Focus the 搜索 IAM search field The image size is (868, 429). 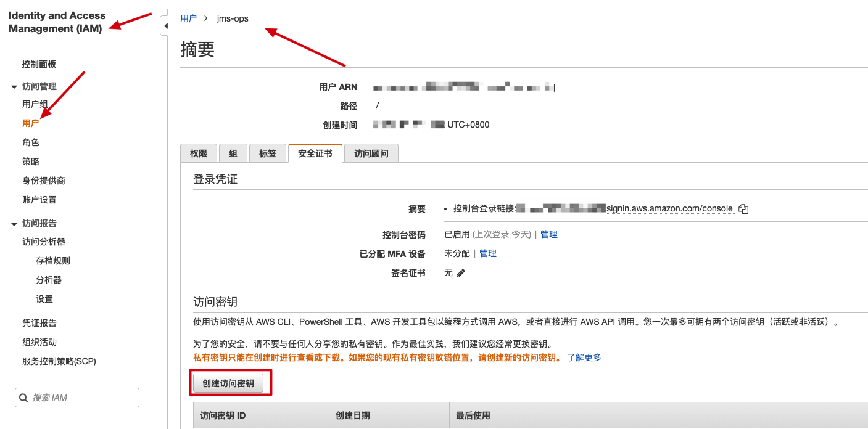pyautogui.click(x=77, y=398)
